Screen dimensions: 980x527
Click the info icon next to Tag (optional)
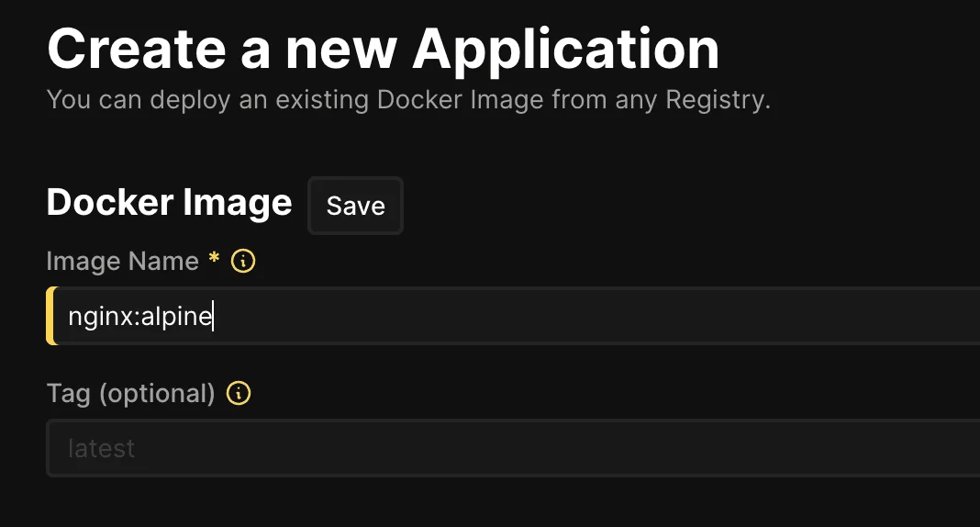[239, 394]
